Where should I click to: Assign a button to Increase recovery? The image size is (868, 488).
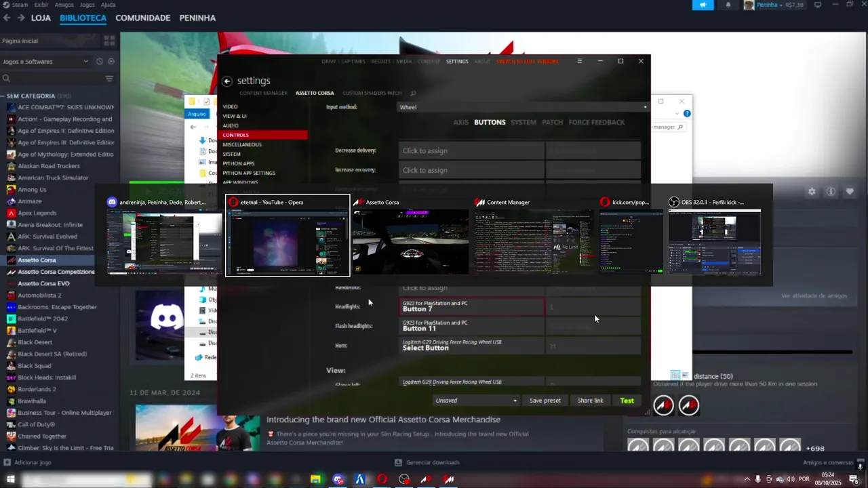(471, 170)
